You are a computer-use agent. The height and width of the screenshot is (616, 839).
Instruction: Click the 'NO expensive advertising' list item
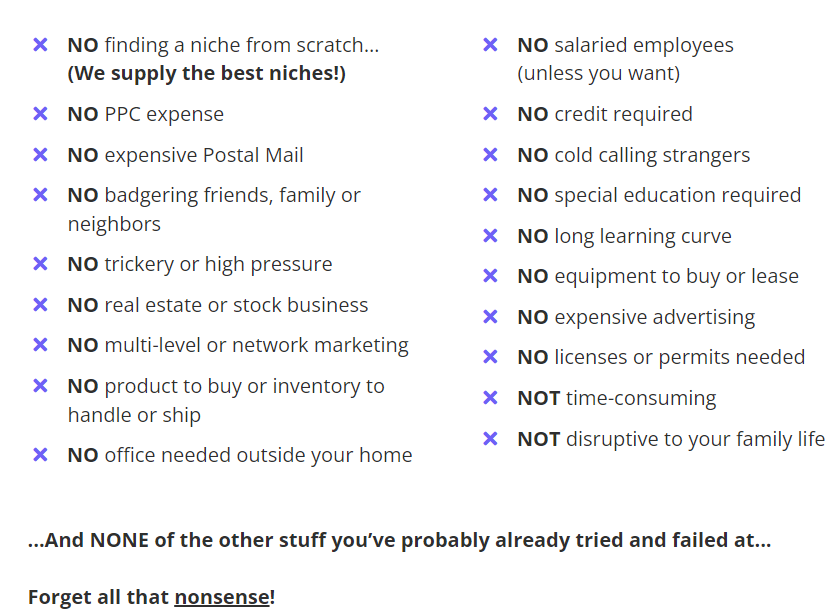[636, 317]
